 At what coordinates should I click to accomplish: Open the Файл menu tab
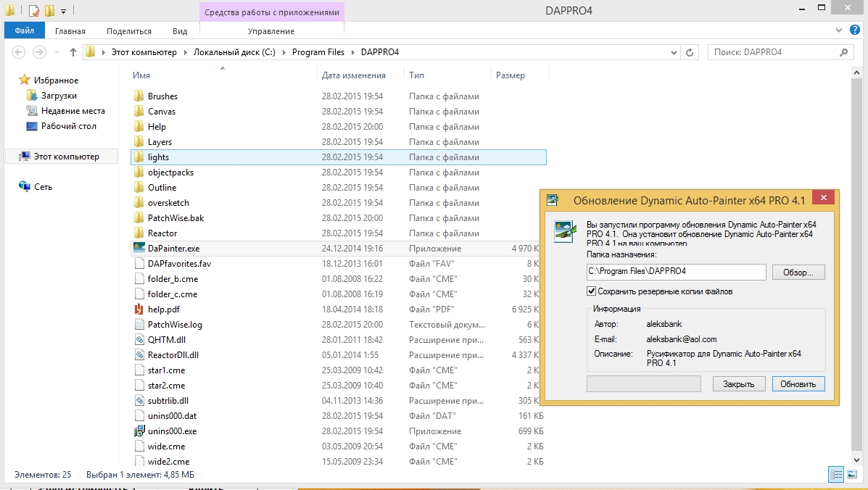click(x=25, y=30)
